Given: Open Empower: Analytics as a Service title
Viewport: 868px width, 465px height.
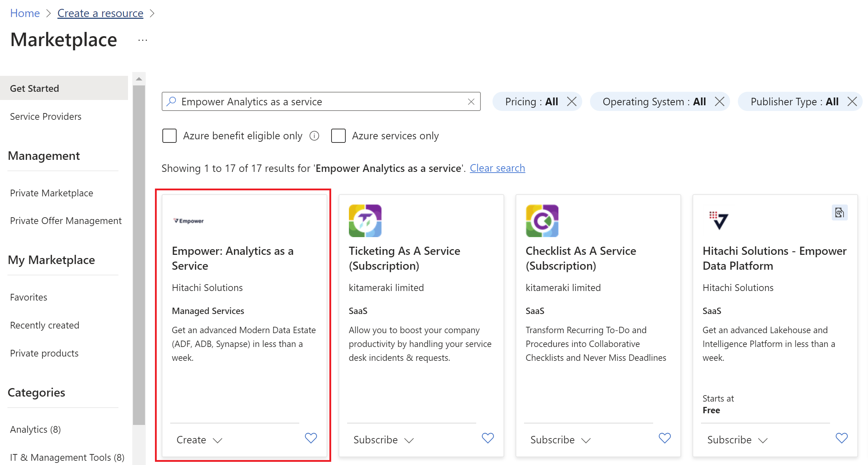Looking at the screenshot, I should [233, 258].
